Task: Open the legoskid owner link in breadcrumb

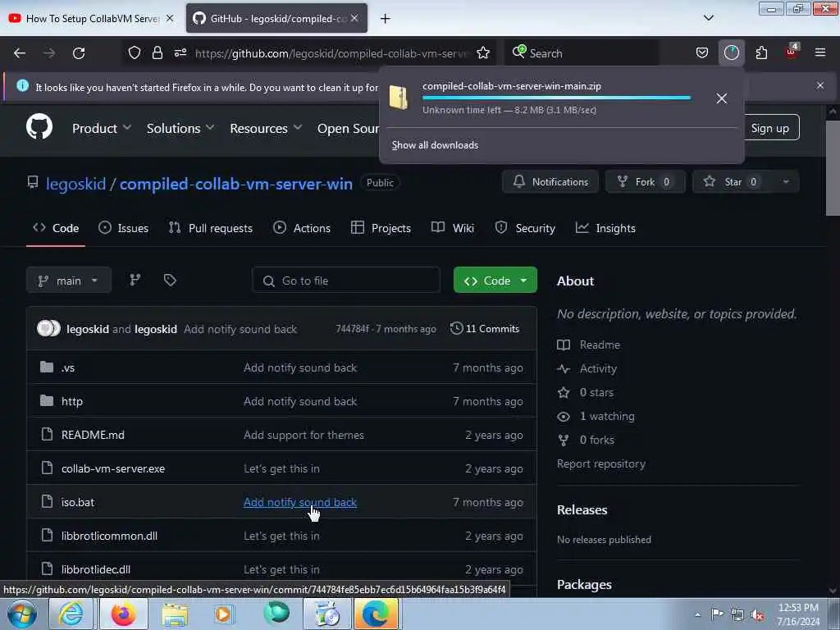Action: (x=75, y=184)
